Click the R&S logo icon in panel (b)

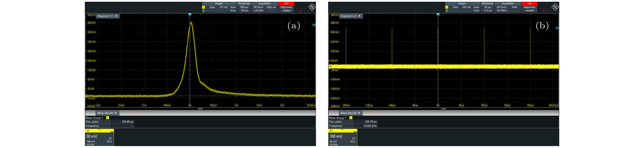(x=555, y=7)
